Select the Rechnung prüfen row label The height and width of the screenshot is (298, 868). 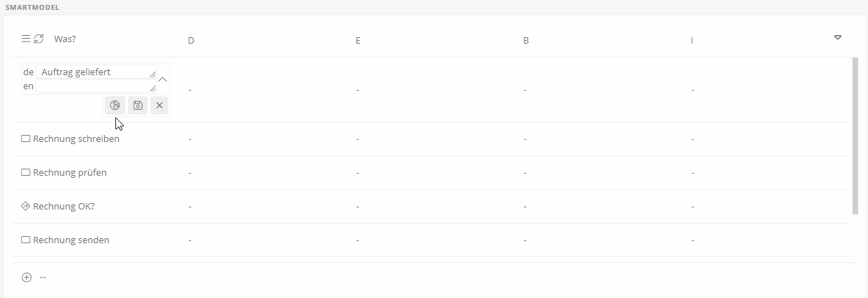(x=70, y=173)
